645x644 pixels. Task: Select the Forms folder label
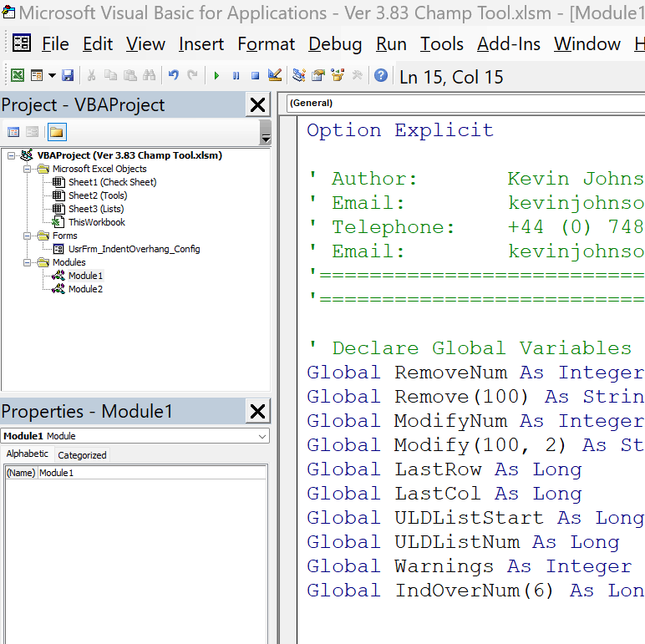coord(65,236)
